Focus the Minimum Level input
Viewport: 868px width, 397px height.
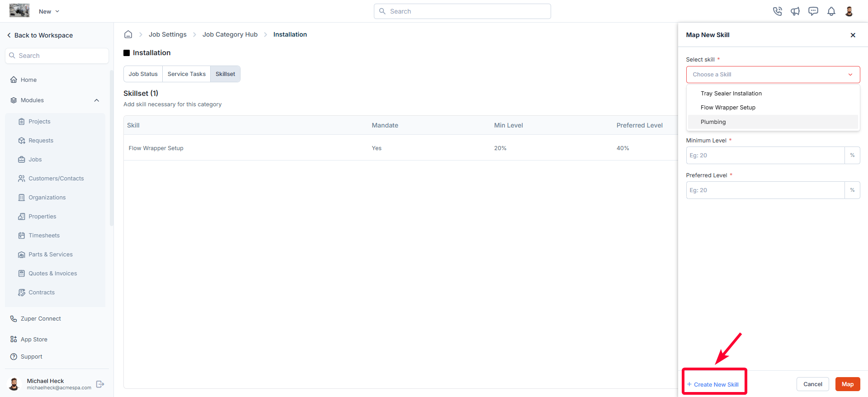(765, 155)
